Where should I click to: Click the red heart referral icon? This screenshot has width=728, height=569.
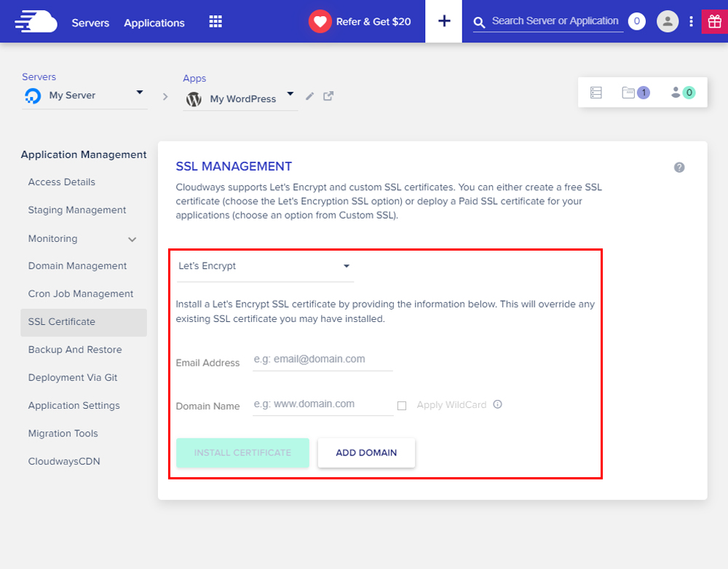pyautogui.click(x=320, y=21)
